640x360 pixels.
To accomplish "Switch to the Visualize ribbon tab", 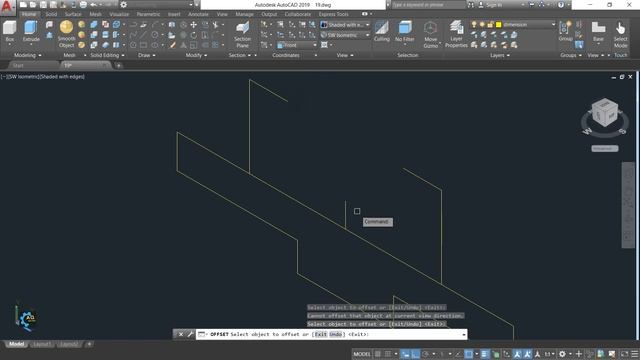I will (119, 14).
